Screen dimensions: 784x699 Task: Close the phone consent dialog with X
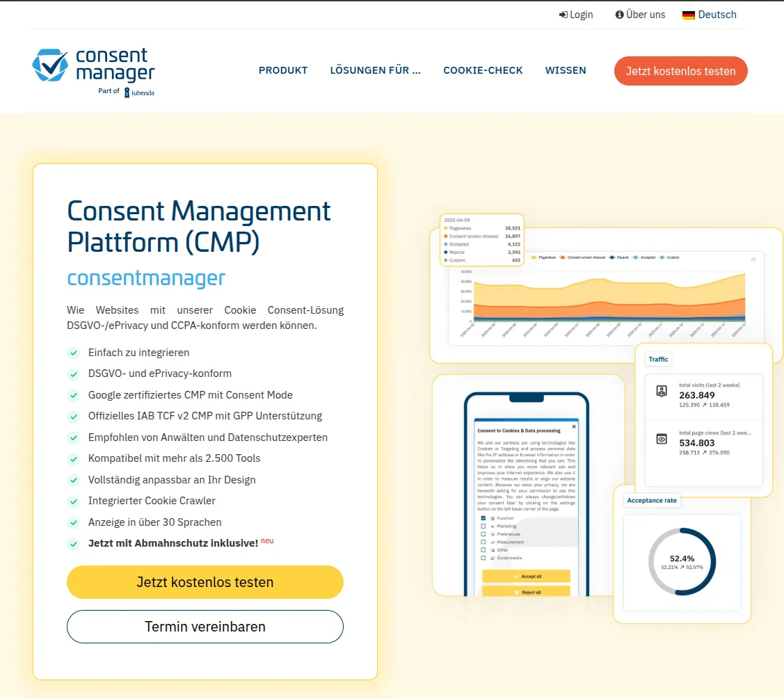pyautogui.click(x=574, y=426)
